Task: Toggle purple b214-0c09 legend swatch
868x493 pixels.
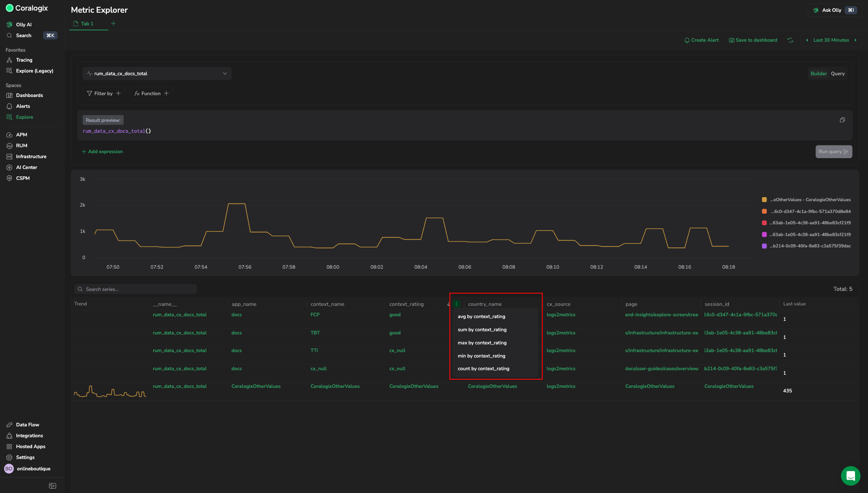Action: (x=764, y=246)
